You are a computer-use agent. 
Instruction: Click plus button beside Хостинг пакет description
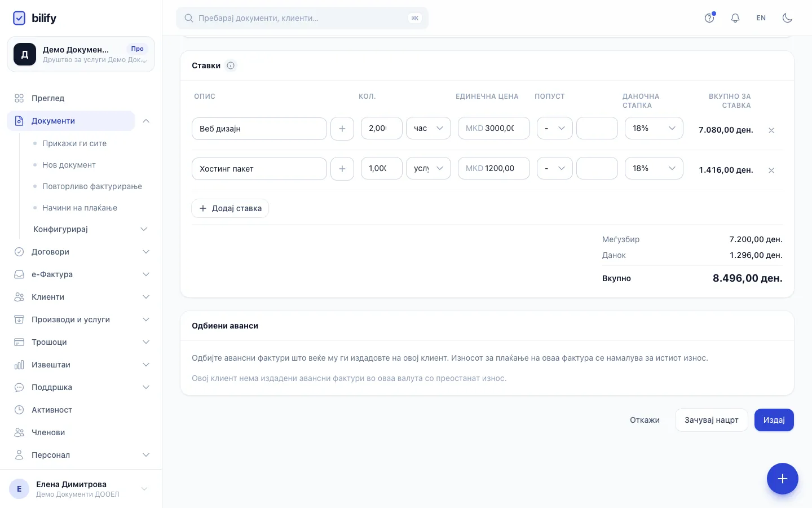click(342, 169)
